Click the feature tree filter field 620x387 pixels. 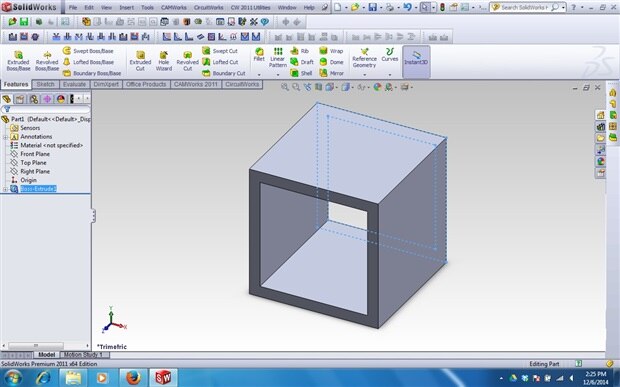(46, 109)
